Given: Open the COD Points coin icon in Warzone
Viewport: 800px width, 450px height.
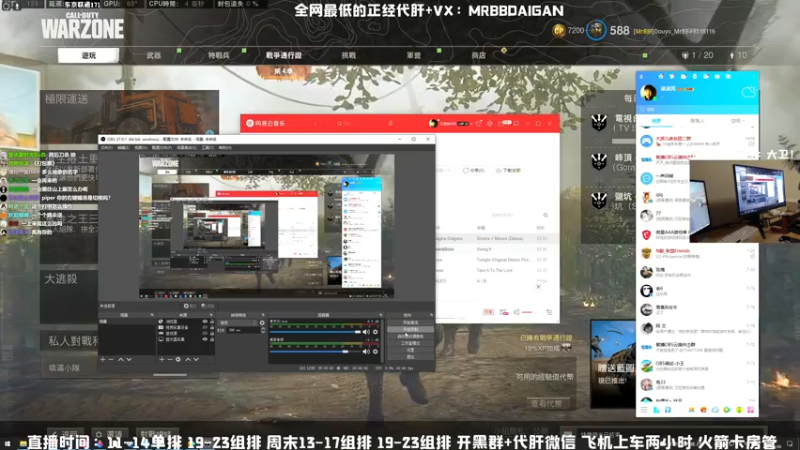Looking at the screenshot, I should click(559, 31).
